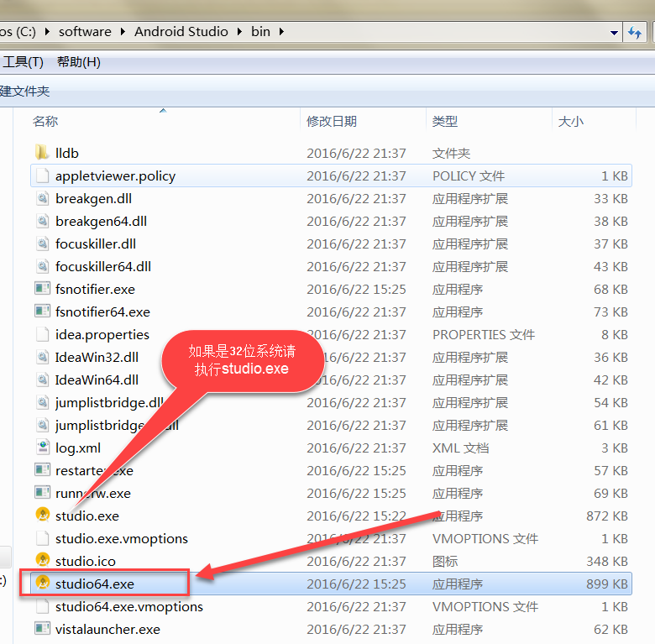The image size is (655, 644).
Task: Expand the arrow after software in path
Action: coord(123,32)
